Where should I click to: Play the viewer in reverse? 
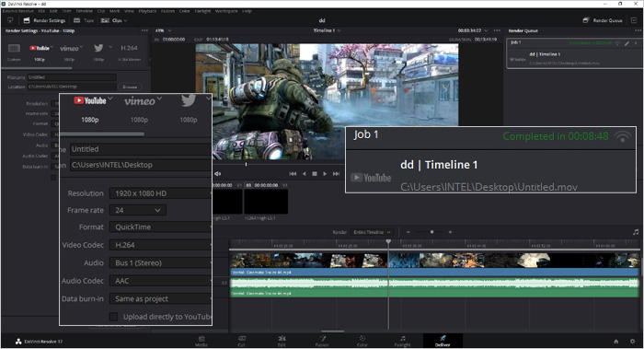[304, 174]
